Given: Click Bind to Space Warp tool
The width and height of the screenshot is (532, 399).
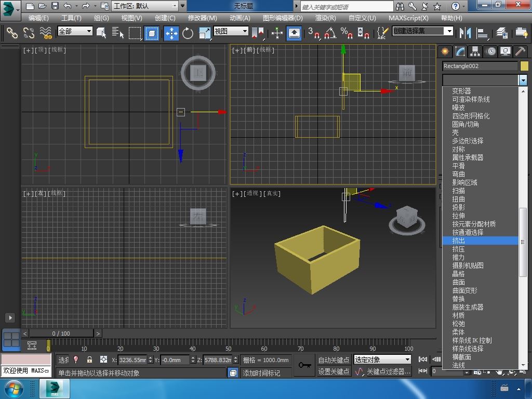Looking at the screenshot, I should click(46, 33).
